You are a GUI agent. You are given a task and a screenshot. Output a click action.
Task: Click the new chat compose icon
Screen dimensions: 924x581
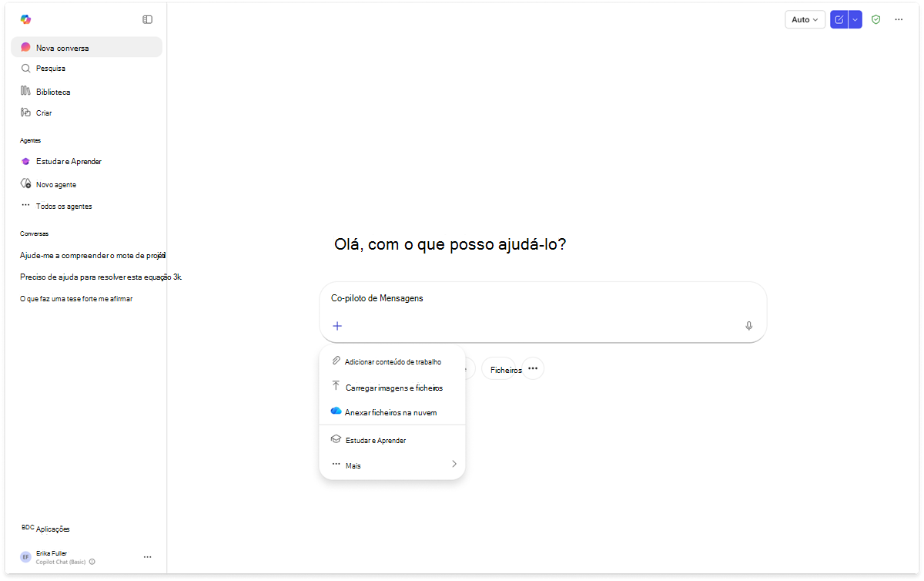point(839,19)
